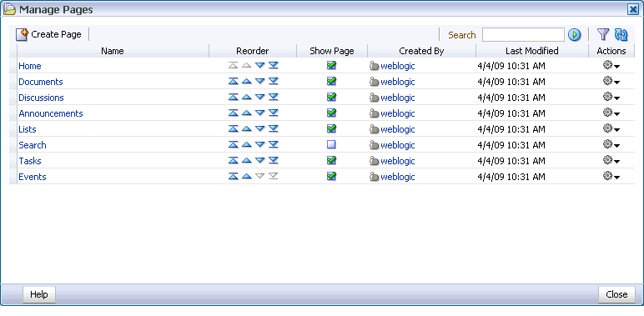The image size is (644, 316).
Task: Move Events page to top
Action: point(234,177)
